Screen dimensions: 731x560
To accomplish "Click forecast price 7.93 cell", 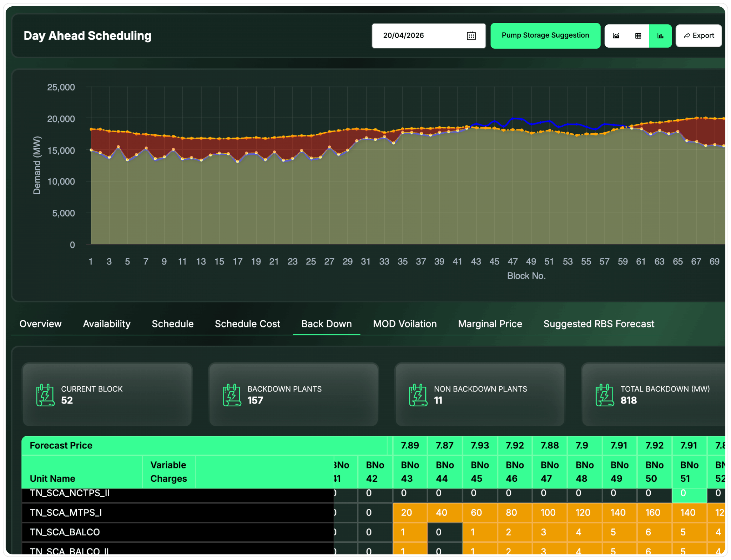I will click(479, 445).
